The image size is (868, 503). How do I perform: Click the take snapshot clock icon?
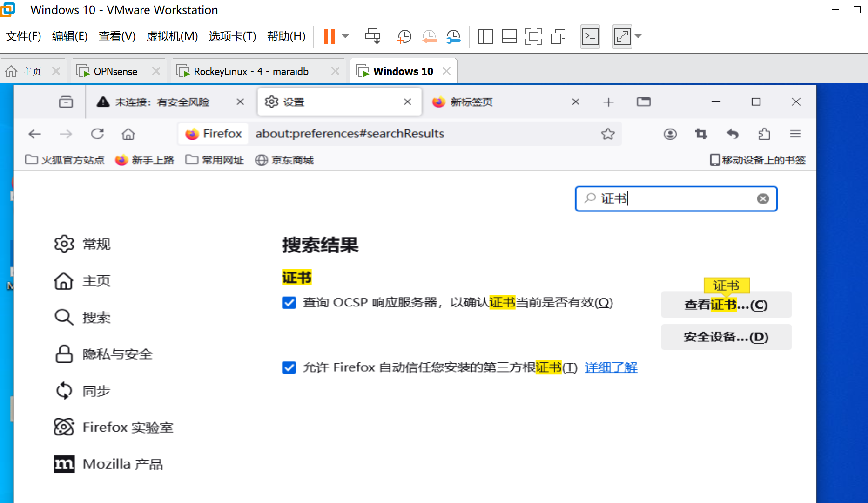404,36
